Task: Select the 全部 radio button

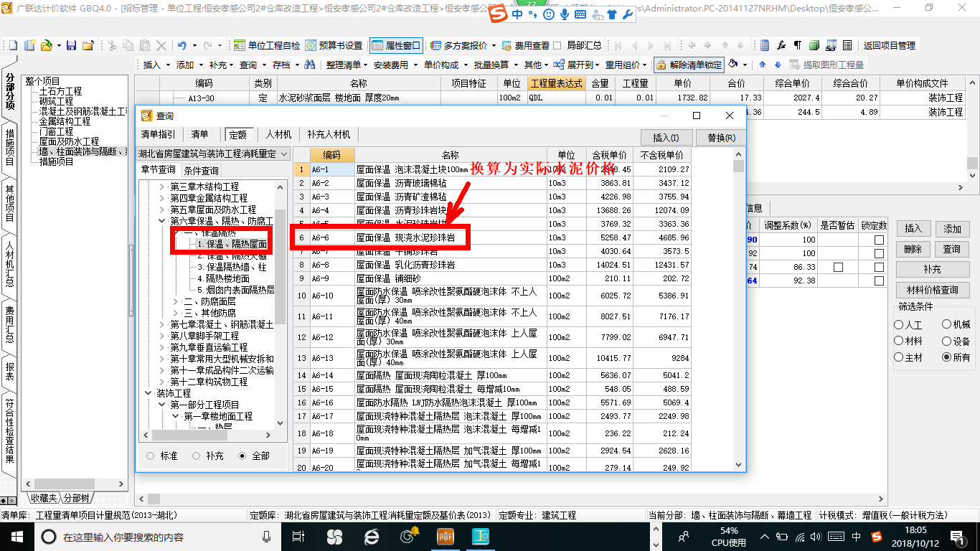Action: click(242, 456)
